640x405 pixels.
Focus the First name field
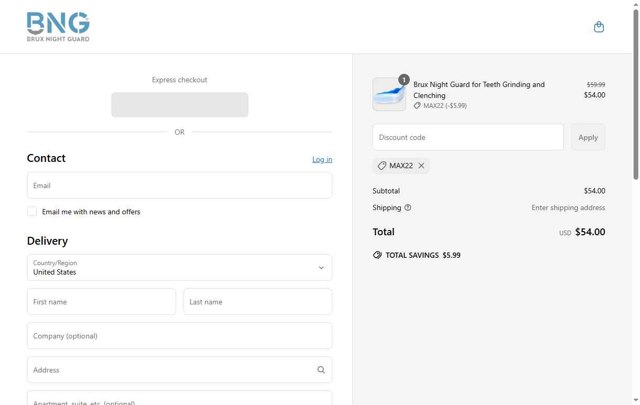tap(101, 302)
